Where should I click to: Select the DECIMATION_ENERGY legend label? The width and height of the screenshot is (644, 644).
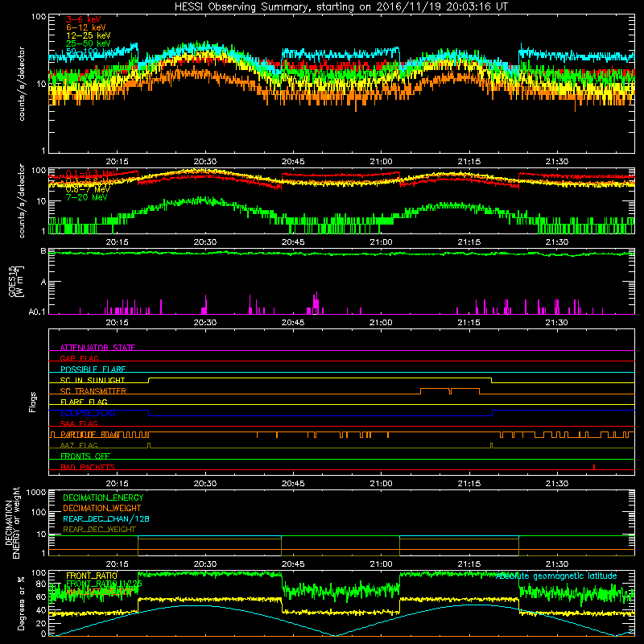tap(103, 497)
